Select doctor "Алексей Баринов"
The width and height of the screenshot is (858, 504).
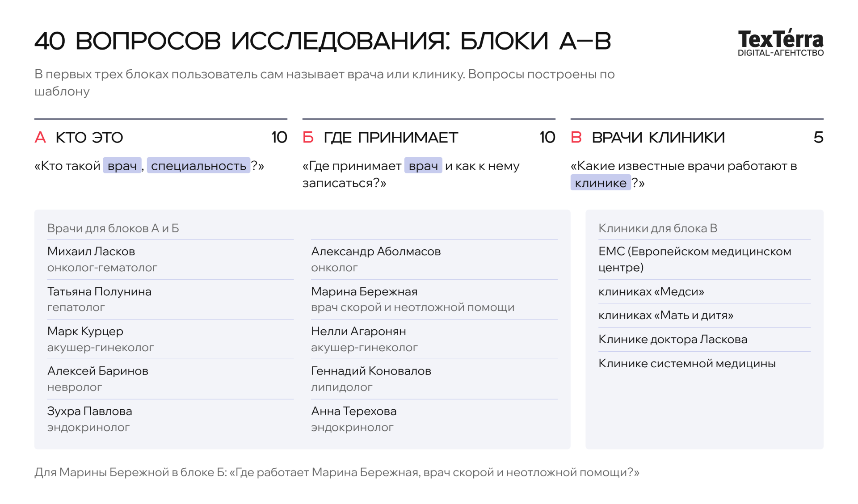(x=98, y=371)
